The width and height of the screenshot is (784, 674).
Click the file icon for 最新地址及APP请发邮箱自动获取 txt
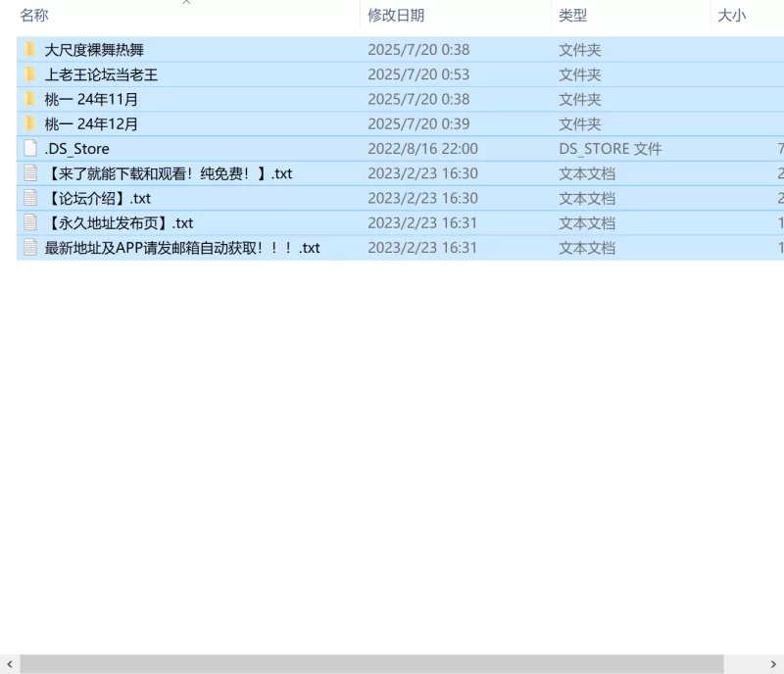[30, 248]
